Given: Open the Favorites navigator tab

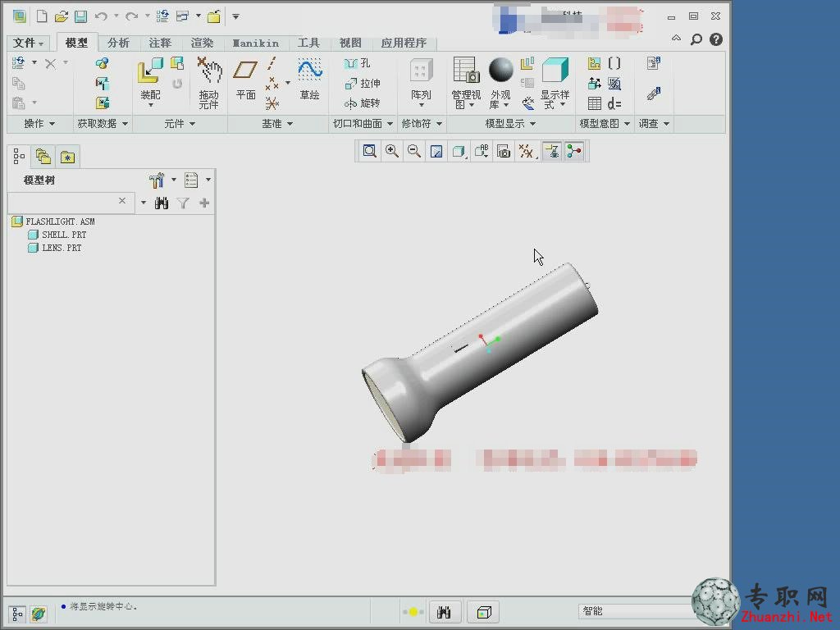Looking at the screenshot, I should (67, 157).
